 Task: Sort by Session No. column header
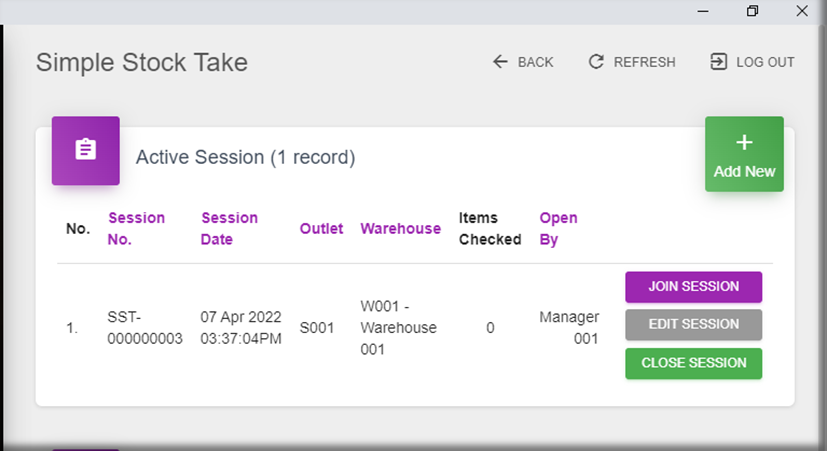click(x=136, y=228)
